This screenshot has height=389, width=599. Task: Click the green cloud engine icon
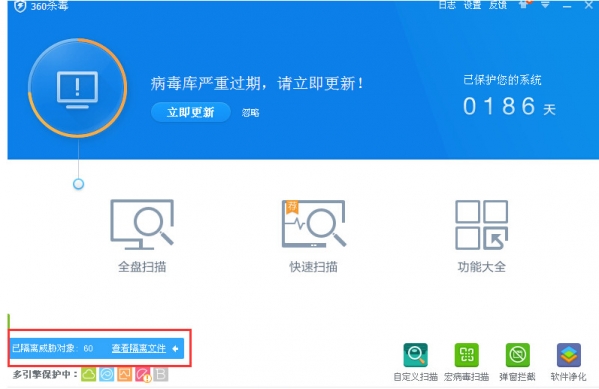(x=88, y=374)
